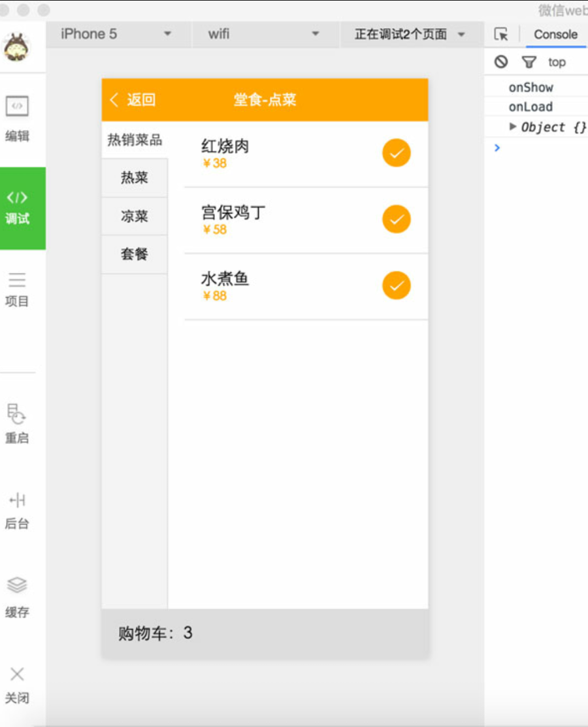Screen dimensions: 588x727
Task: Open the iPhone 5 device dropdown
Action: (118, 34)
